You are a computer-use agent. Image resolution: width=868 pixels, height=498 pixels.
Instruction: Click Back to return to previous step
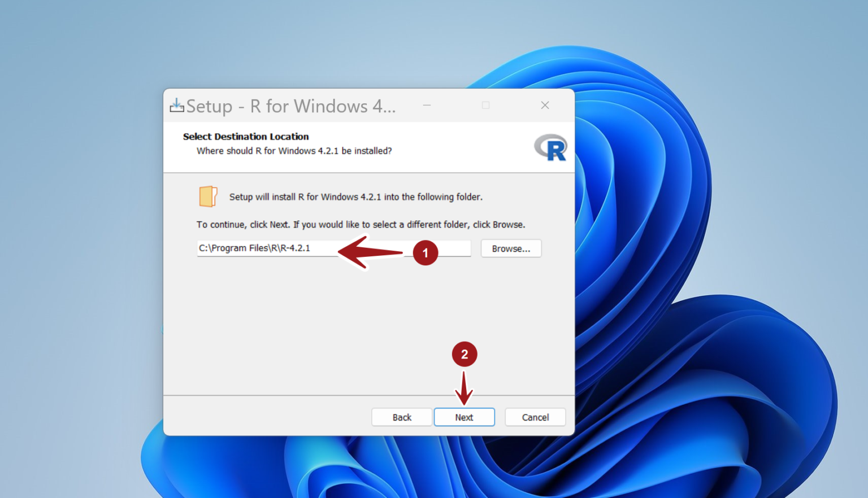[401, 417]
